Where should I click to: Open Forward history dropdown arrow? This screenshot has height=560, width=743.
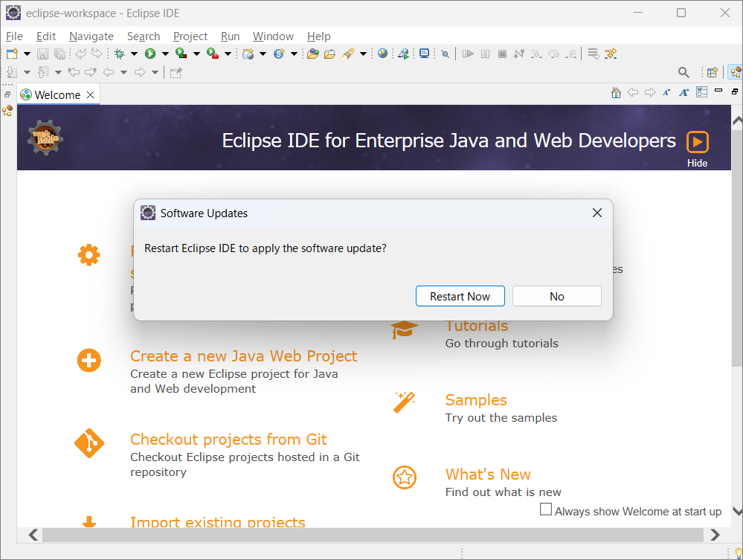coord(155,72)
